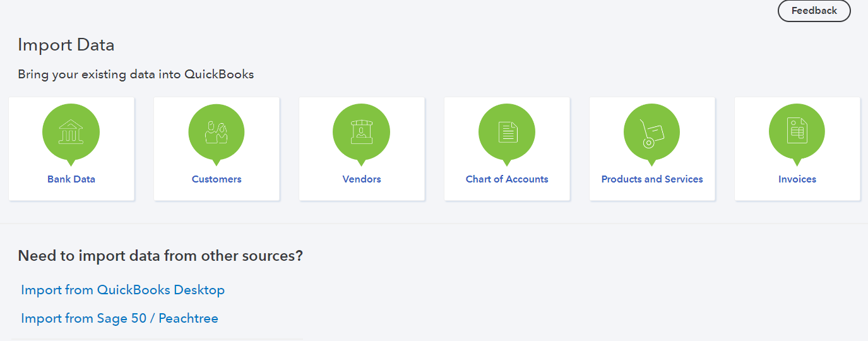
Task: Open Import from QuickBooks Desktop link
Action: 122,290
